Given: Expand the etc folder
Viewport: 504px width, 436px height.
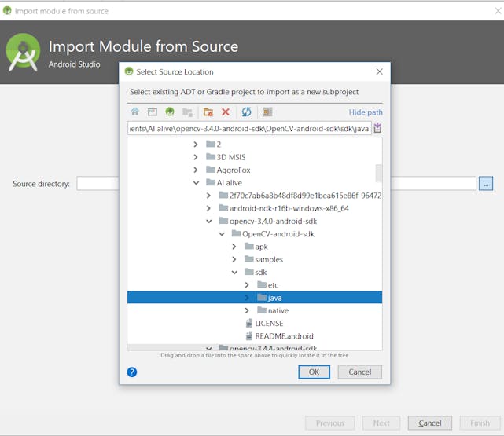Looking at the screenshot, I should 247,285.
